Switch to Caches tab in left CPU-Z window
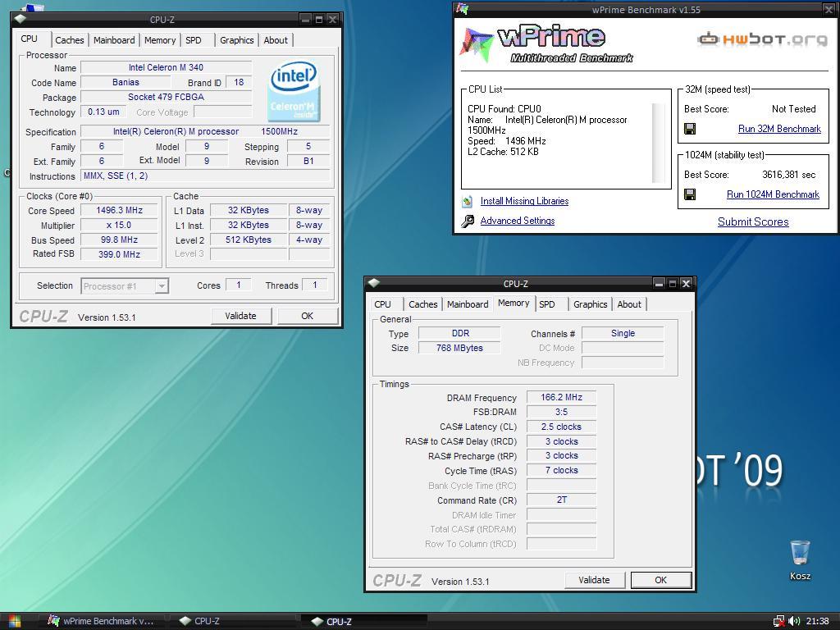The height and width of the screenshot is (630, 840). (x=70, y=40)
